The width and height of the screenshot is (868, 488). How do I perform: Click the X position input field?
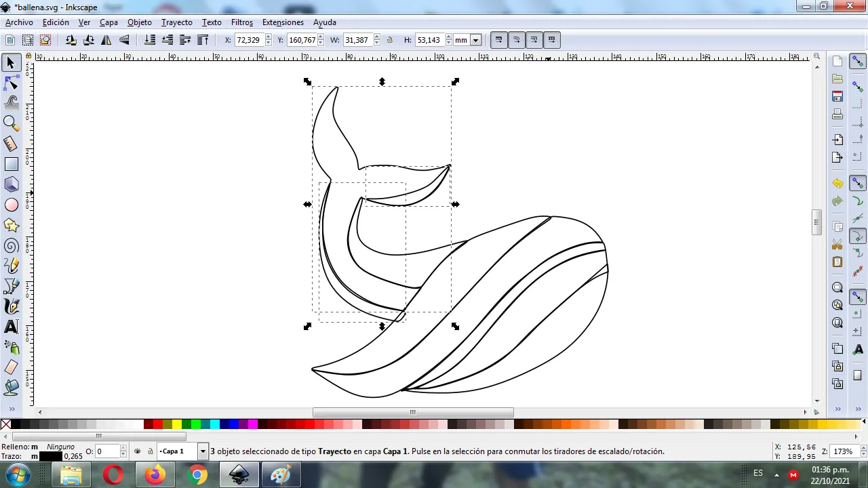click(x=249, y=40)
